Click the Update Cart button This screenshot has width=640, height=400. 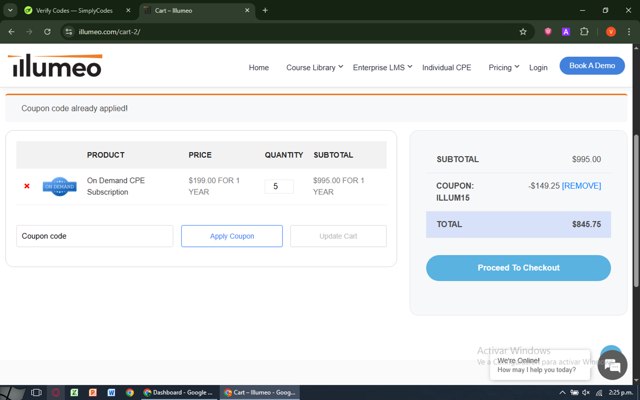click(338, 236)
